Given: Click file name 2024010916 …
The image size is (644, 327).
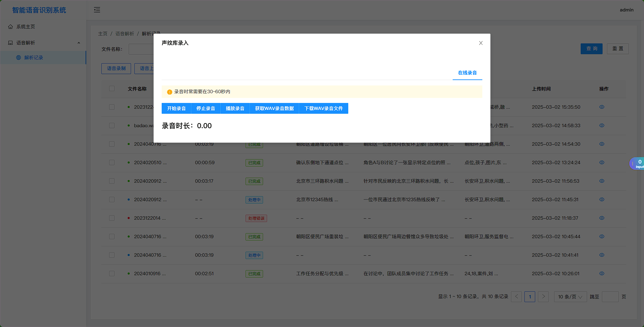Looking at the screenshot, I should coord(150,274).
